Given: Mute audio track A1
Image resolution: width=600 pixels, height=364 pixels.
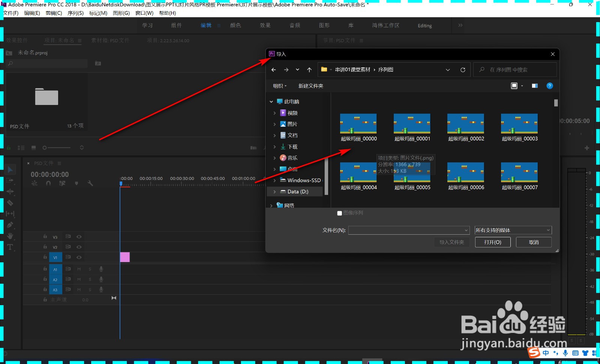Looking at the screenshot, I should (x=79, y=269).
